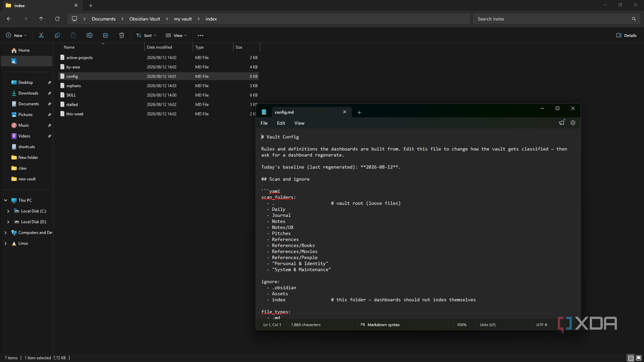The image size is (644, 362).
Task: Open Notepad settings gear
Action: (573, 123)
